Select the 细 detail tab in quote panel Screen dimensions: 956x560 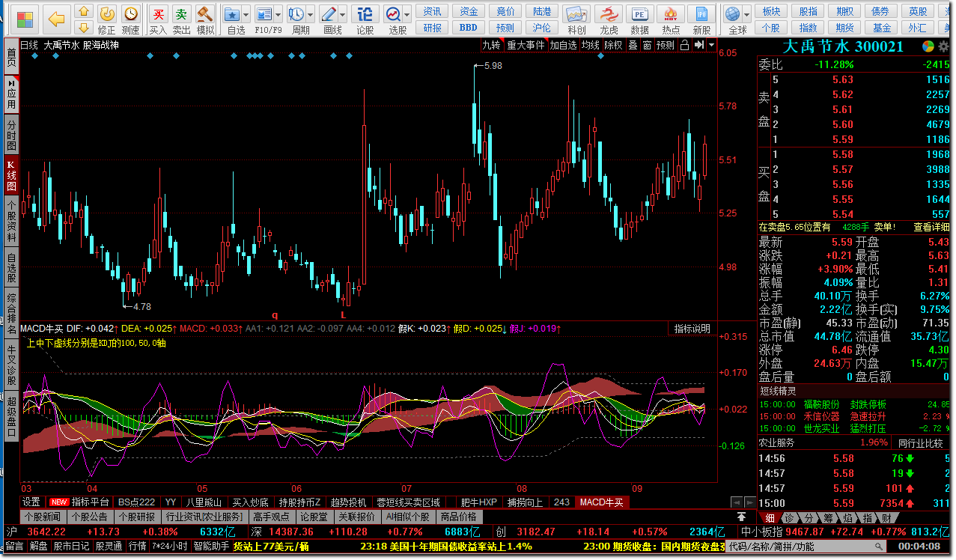770,517
